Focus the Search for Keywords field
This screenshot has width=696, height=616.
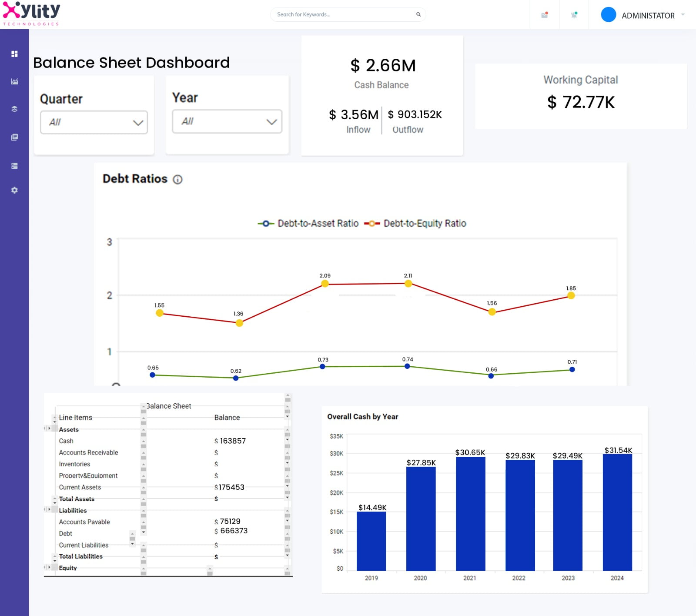[348, 14]
